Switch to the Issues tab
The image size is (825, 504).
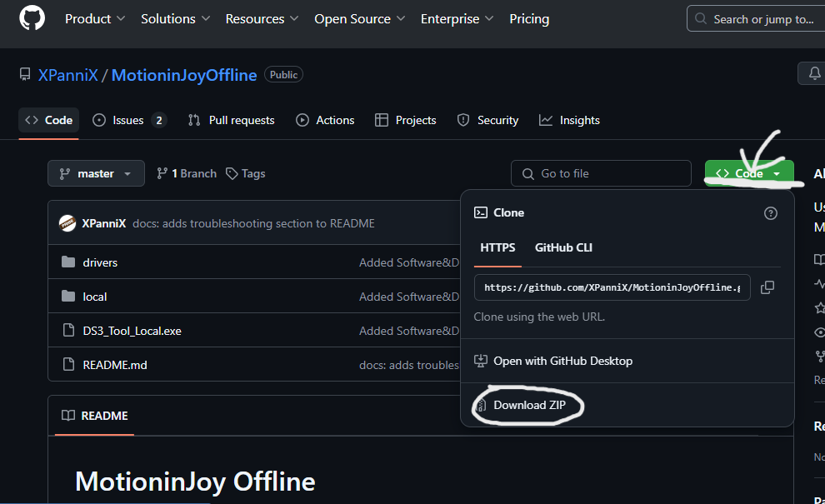129,120
